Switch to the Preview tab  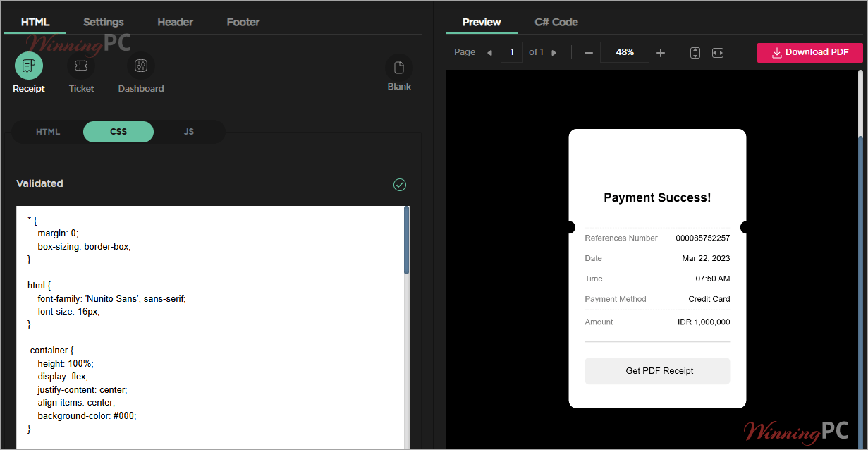(x=482, y=22)
